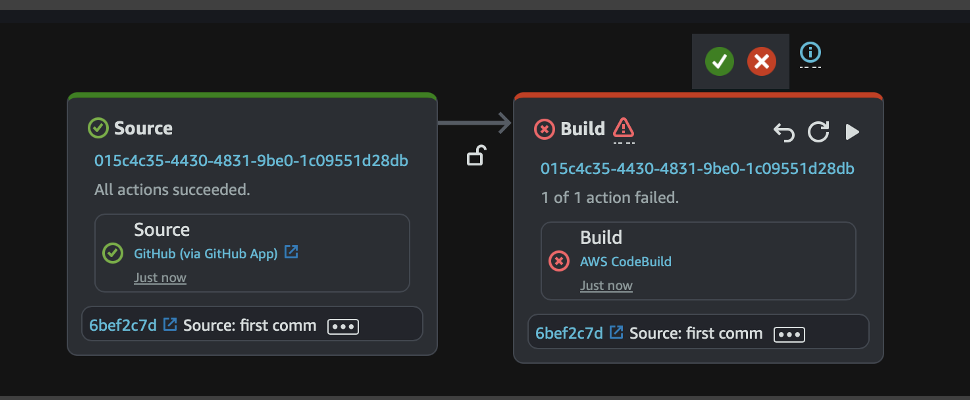Screen dimensions: 970x400
Task: Click the rollback arrow on Build stage
Action: (x=784, y=132)
